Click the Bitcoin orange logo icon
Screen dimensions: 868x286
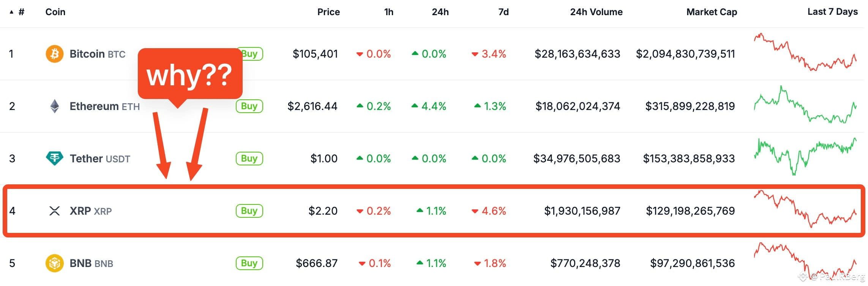tap(55, 54)
